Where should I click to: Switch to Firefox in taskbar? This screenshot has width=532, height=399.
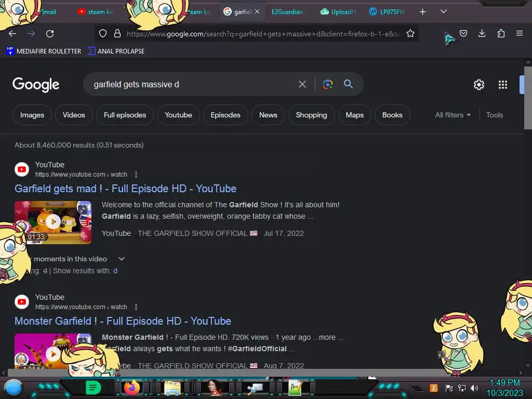(132, 387)
